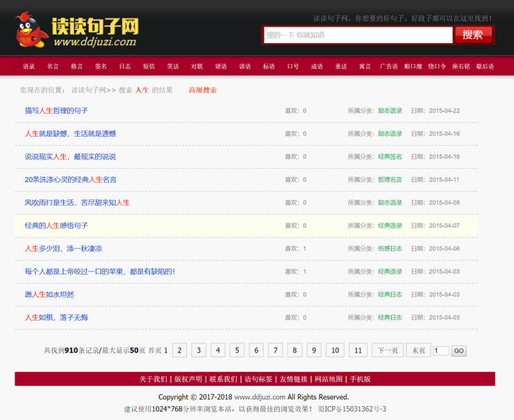This screenshot has height=420, width=514.
Task: Open the highlighted result 经典的人生感悟句子
Action: [x=56, y=226]
